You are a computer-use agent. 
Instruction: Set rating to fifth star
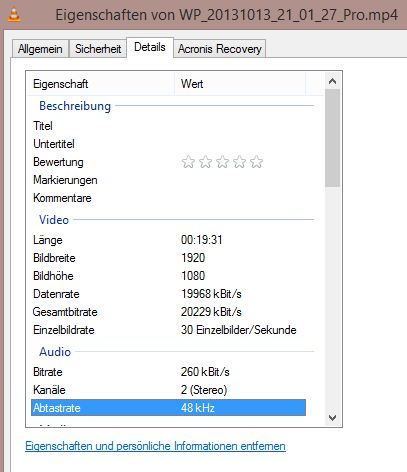click(256, 162)
